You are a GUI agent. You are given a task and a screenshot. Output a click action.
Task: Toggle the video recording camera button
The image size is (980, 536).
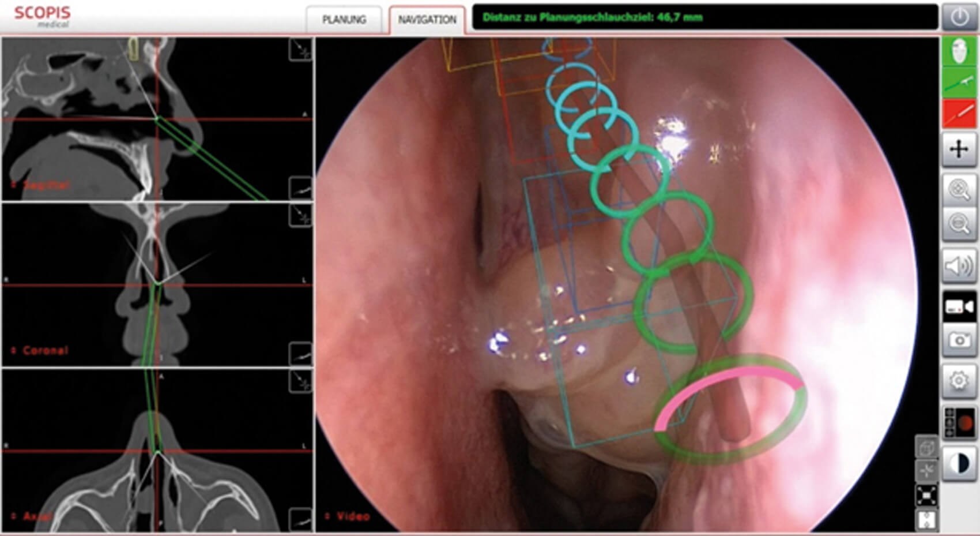point(959,307)
